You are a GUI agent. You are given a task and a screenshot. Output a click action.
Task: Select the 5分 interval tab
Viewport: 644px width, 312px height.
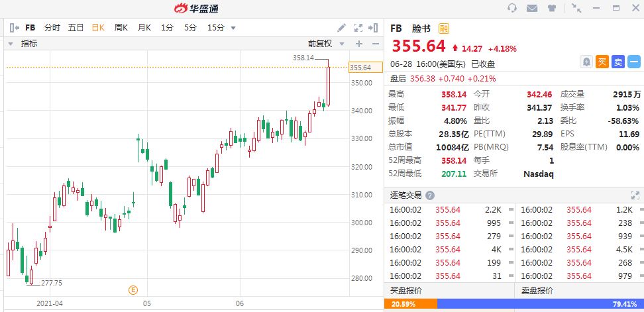pyautogui.click(x=190, y=28)
